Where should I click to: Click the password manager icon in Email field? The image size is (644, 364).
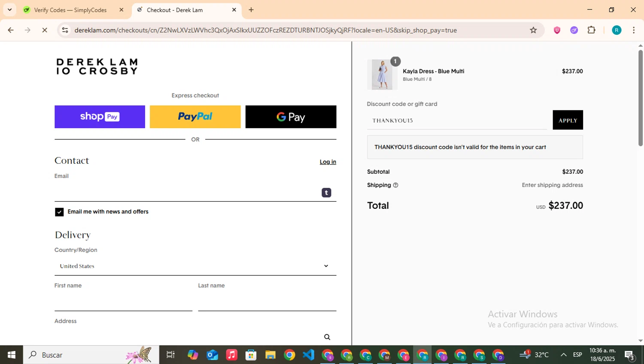(326, 193)
